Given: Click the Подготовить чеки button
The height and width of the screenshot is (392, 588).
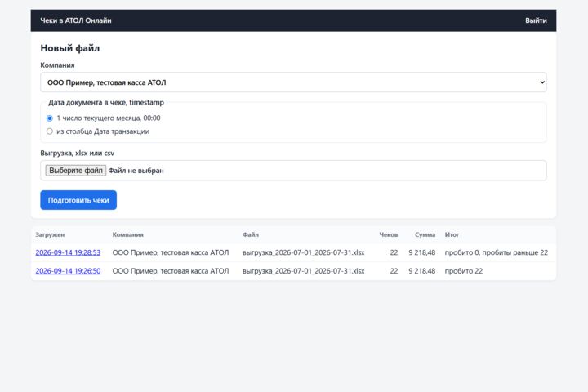Looking at the screenshot, I should tap(78, 200).
